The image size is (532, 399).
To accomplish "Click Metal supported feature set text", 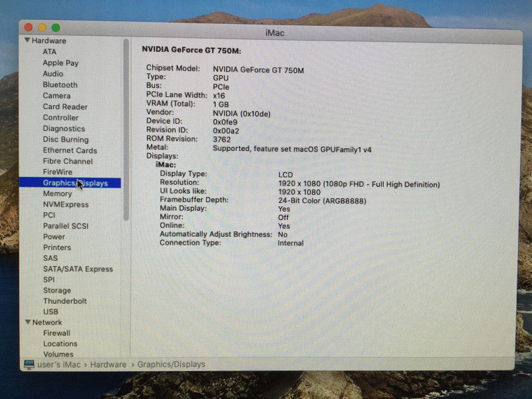I will coord(292,149).
